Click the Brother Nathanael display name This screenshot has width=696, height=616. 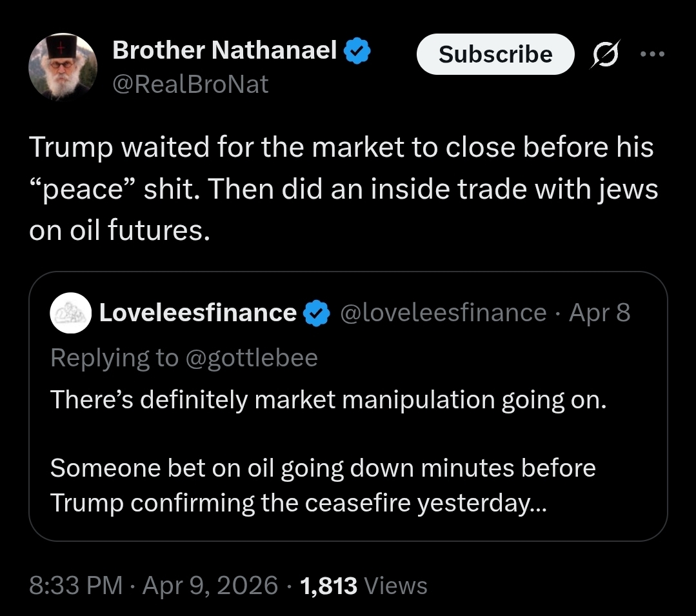(x=224, y=50)
